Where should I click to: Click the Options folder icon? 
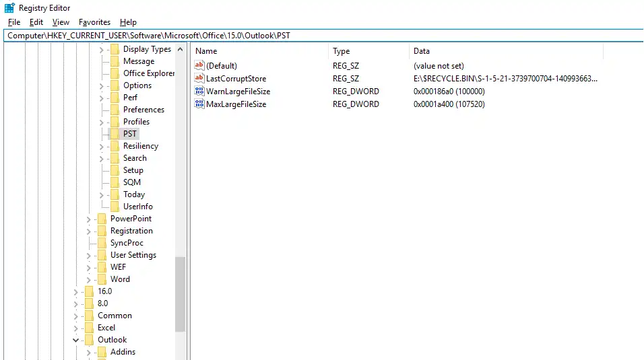115,85
